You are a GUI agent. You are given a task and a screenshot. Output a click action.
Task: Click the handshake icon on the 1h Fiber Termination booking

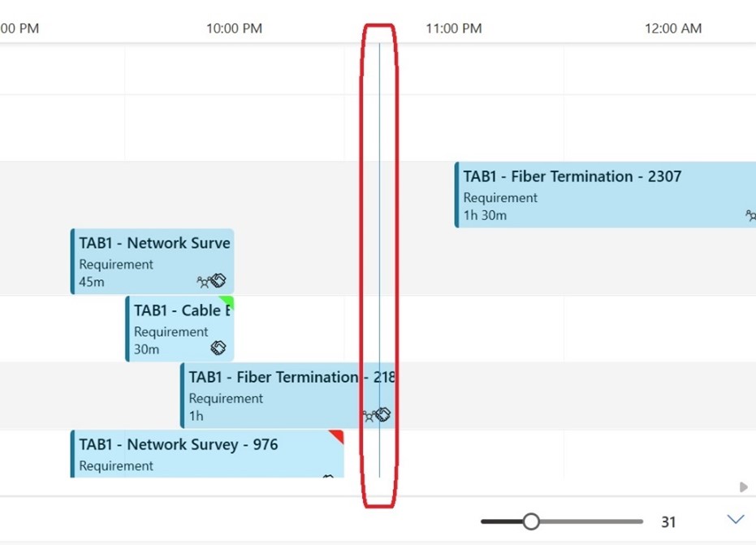point(383,415)
